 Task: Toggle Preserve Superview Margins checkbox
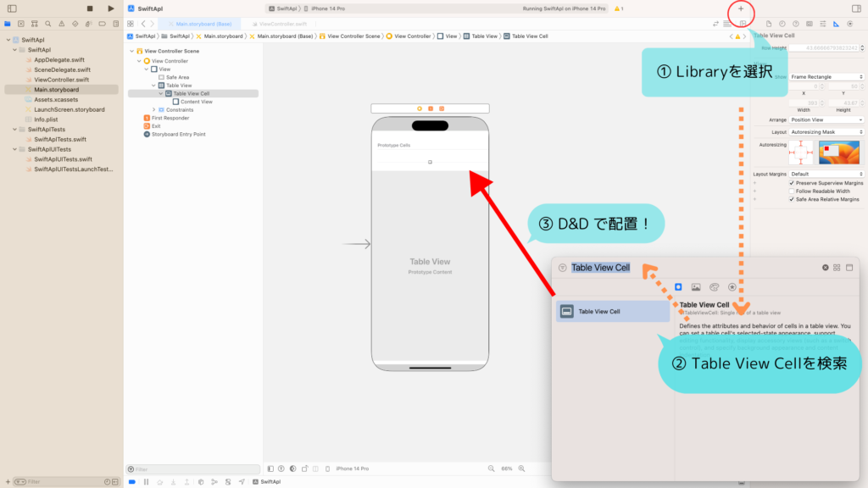792,183
